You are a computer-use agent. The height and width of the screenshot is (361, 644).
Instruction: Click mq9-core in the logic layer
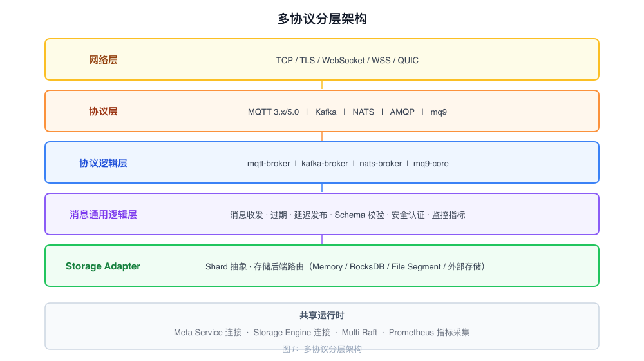pos(431,164)
